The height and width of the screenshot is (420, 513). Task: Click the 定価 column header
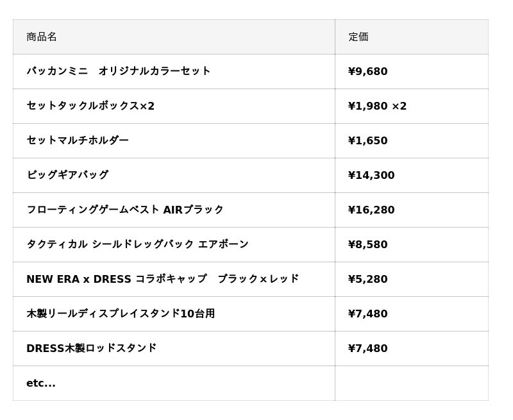click(x=358, y=37)
